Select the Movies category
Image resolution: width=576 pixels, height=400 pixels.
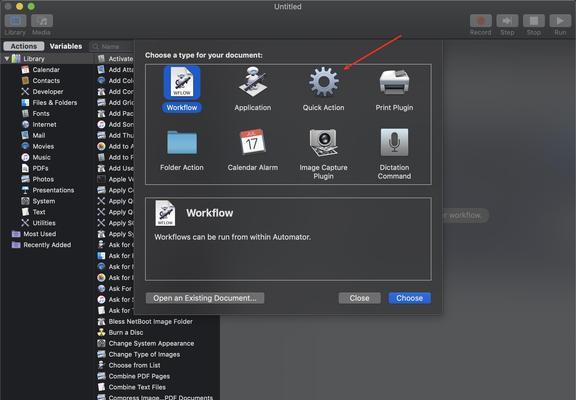pyautogui.click(x=43, y=146)
